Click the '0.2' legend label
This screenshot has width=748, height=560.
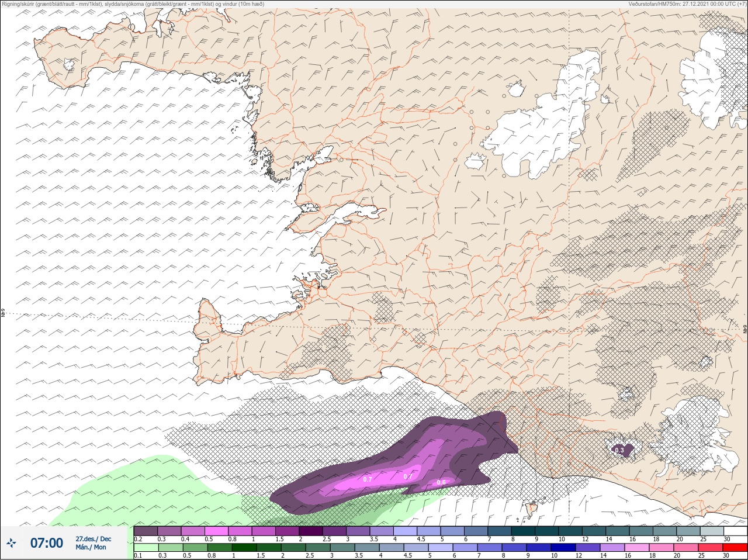[138, 539]
